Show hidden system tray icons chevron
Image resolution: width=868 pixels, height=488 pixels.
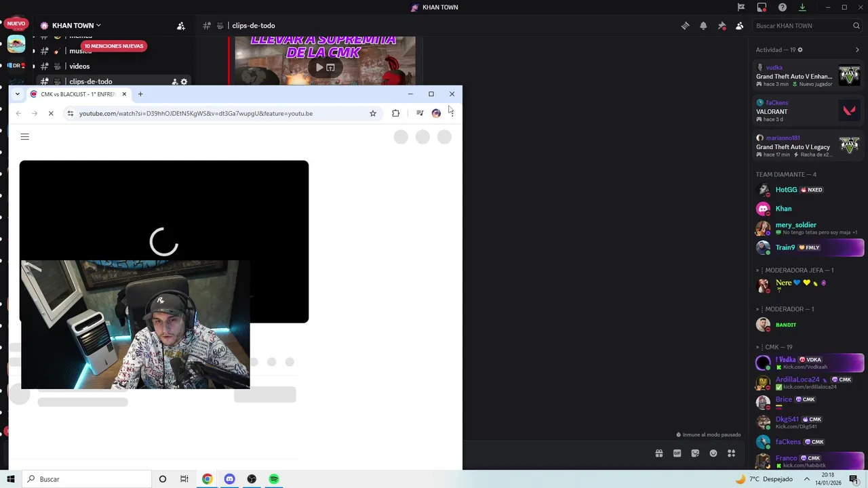click(x=807, y=479)
